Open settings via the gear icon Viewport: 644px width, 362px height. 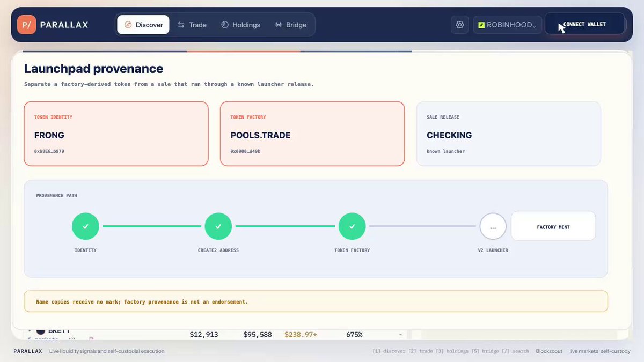(x=460, y=25)
